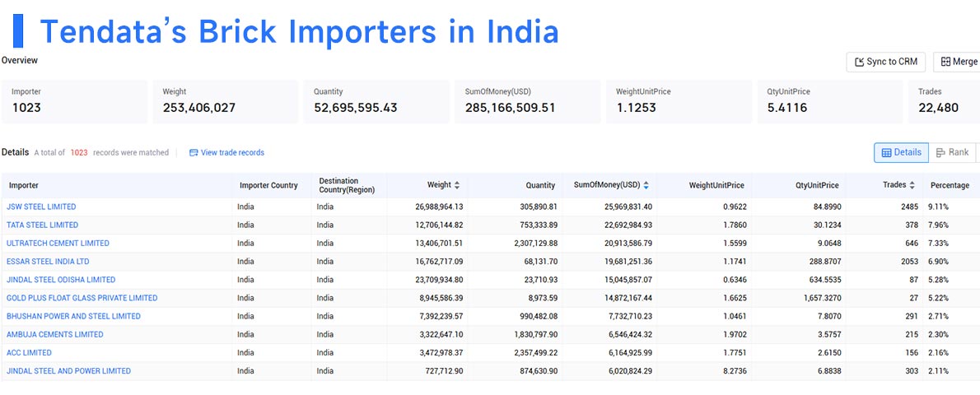Open JINDAL STEEL ODISHA LIMITED link
Image resolution: width=980 pixels, height=395 pixels.
click(x=61, y=279)
